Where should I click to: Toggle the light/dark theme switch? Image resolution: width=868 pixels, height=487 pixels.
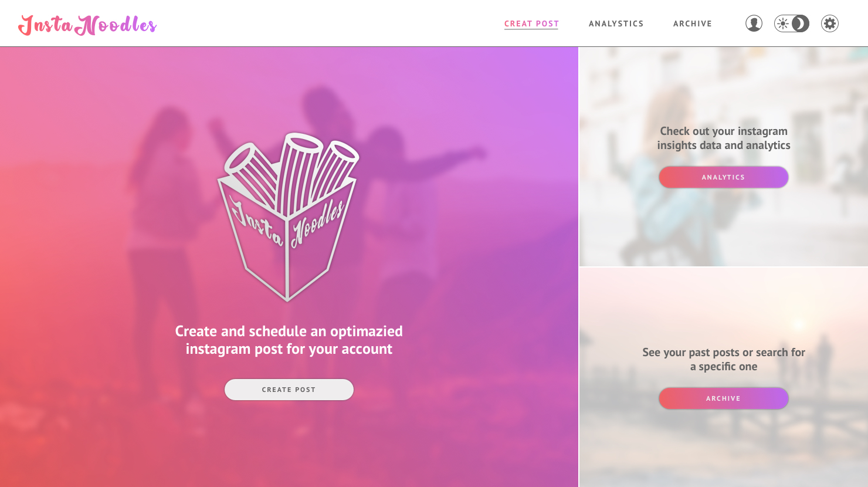[792, 23]
